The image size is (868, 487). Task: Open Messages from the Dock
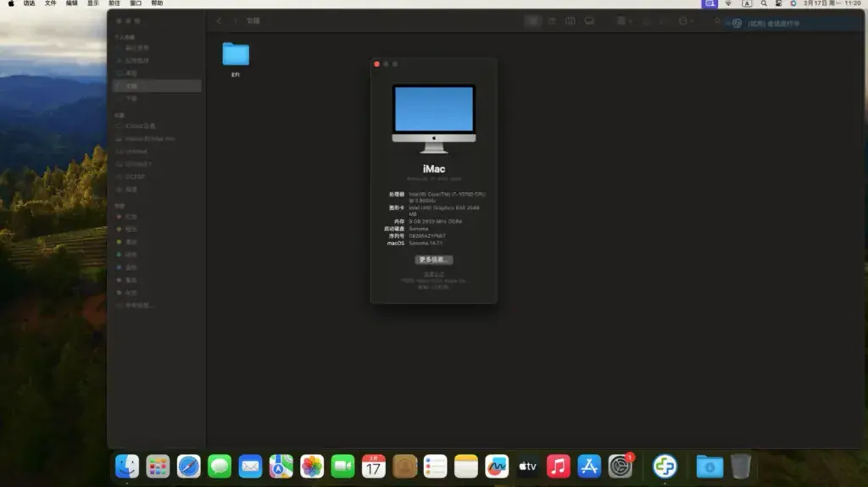220,466
